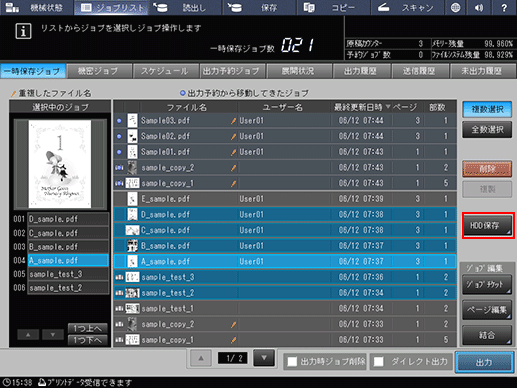Image resolution: width=517 pixels, height=388 pixels.
Task: Toggle 複数選択 multi-select button
Action: point(487,109)
